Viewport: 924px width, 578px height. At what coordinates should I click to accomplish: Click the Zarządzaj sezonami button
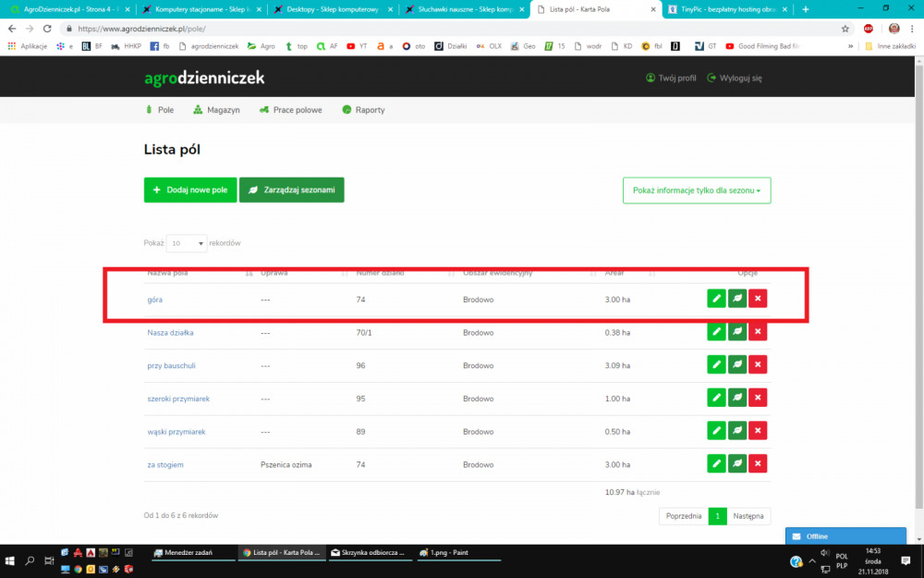(x=291, y=190)
